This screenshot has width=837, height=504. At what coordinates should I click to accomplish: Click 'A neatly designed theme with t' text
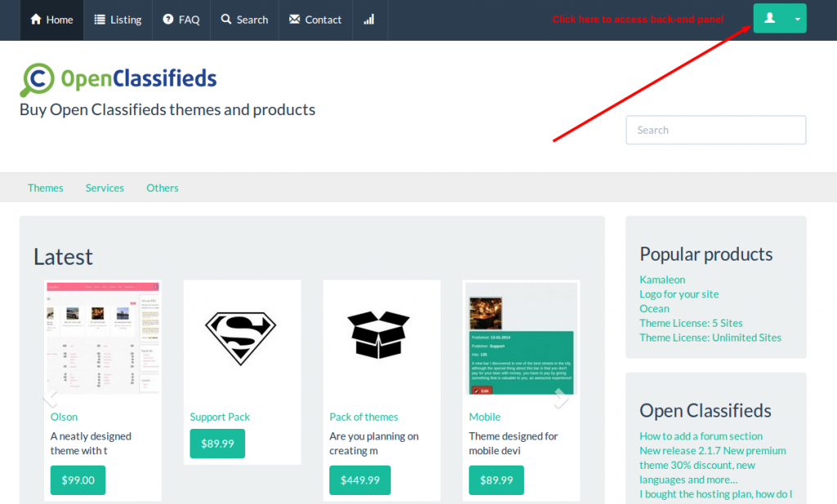[x=91, y=444]
